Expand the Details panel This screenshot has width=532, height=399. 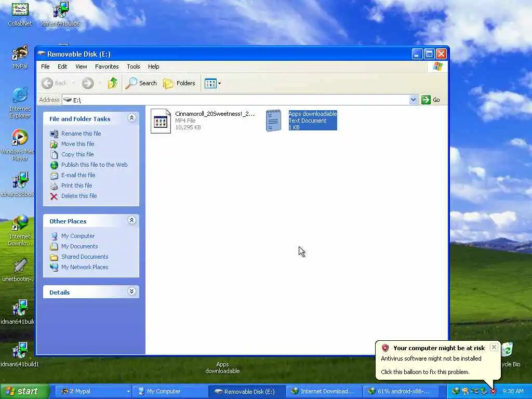[x=131, y=291]
